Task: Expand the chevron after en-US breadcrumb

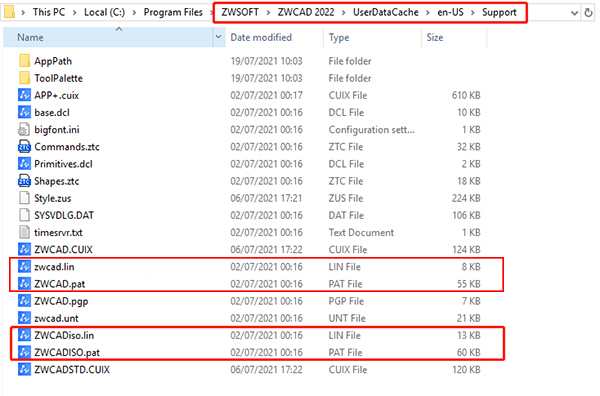Action: point(473,13)
